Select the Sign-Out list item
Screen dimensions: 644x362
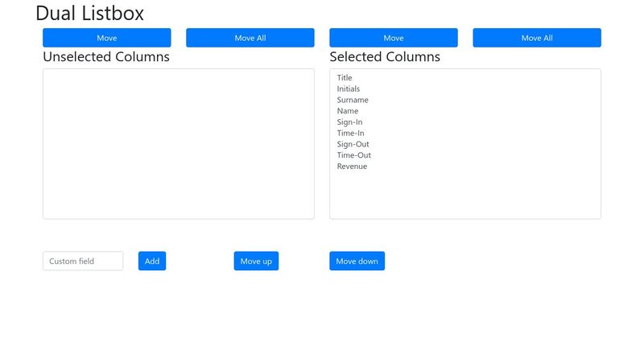coord(353,145)
